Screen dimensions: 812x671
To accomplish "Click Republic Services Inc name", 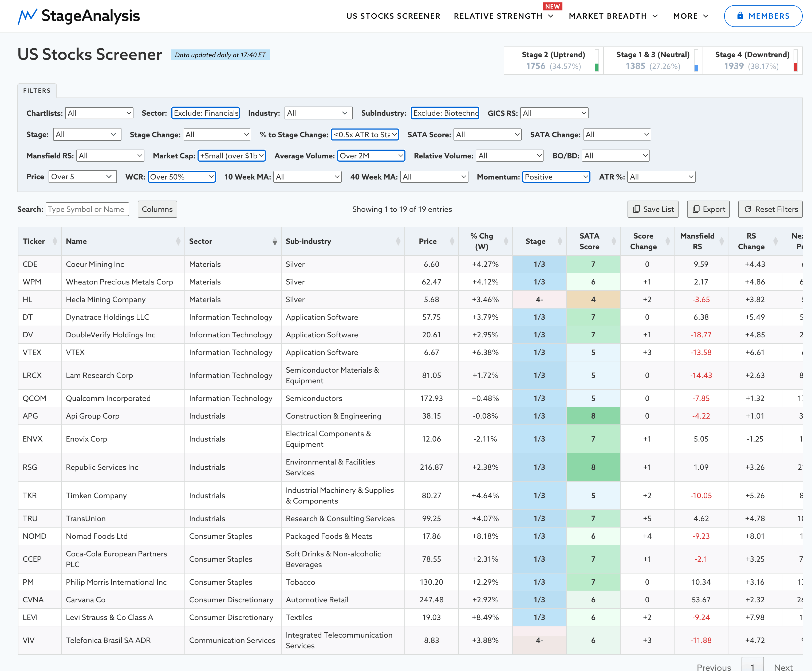I will pos(102,467).
